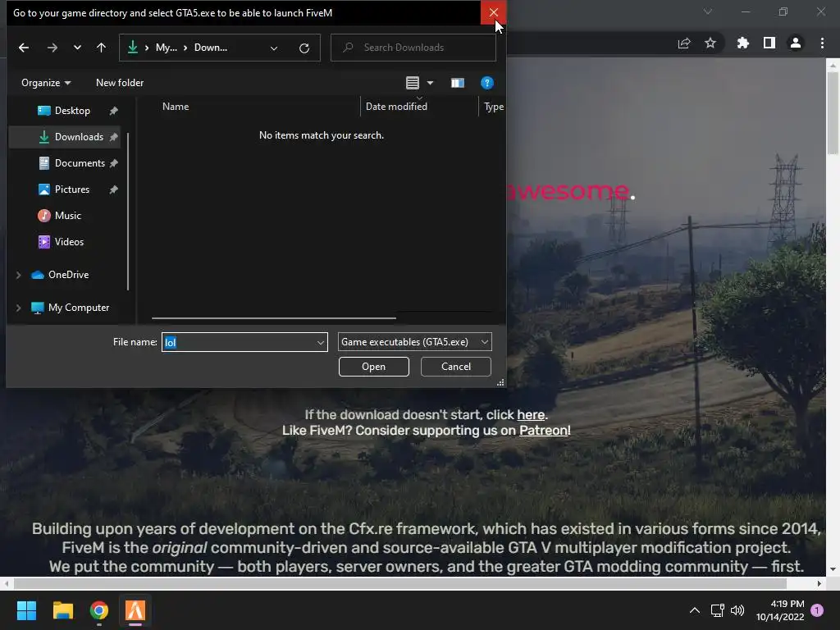
Task: Close the GTA5.exe file dialog
Action: click(x=493, y=12)
